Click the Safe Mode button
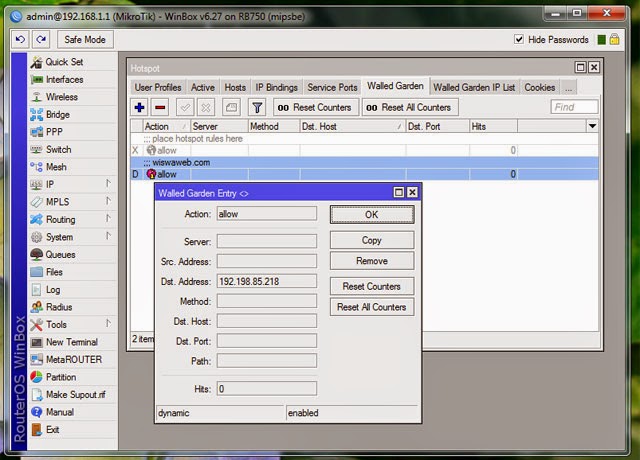The height and width of the screenshot is (460, 640). (x=85, y=40)
